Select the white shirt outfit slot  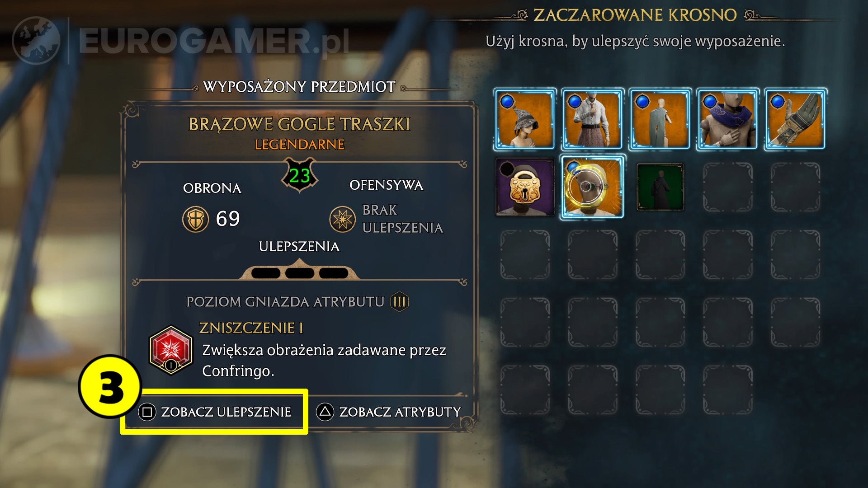(593, 119)
